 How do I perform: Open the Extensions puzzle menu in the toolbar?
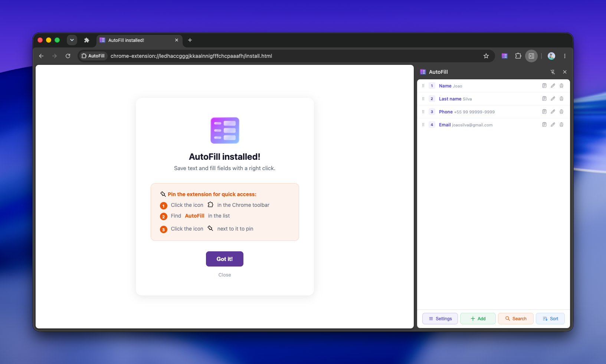coord(518,56)
